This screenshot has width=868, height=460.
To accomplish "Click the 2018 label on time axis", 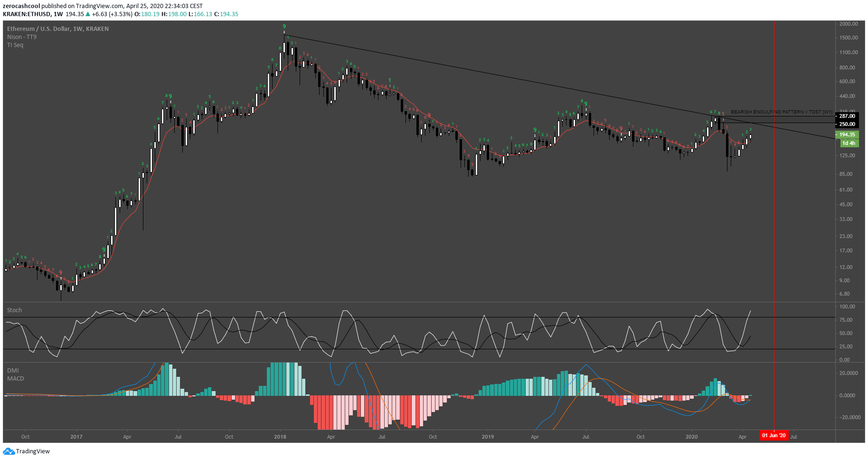I will point(280,437).
